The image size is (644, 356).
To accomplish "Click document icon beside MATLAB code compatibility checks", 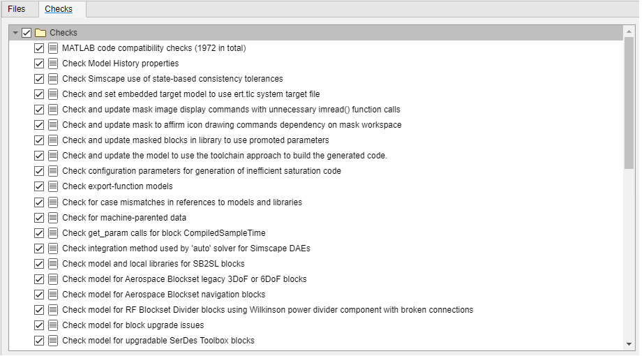I will pyautogui.click(x=53, y=48).
